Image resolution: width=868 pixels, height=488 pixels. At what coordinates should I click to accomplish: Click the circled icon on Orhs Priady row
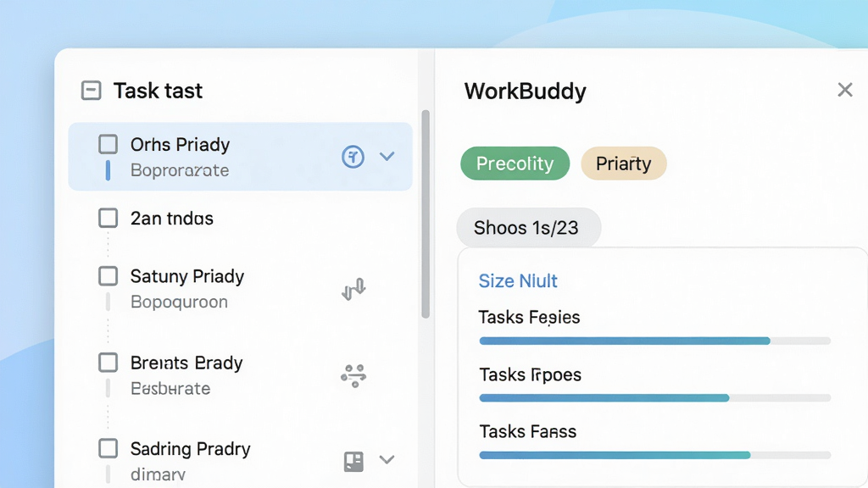(x=353, y=157)
